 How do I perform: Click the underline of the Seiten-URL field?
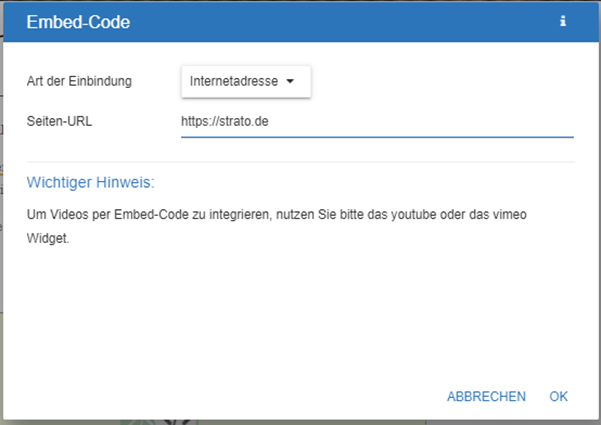[377, 136]
